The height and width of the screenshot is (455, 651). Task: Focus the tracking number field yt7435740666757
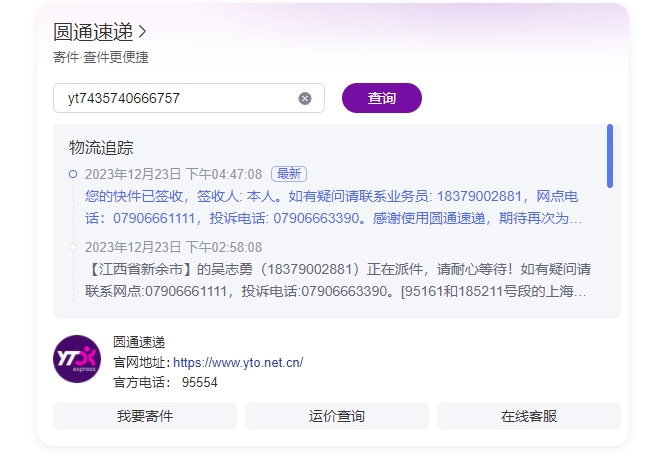[x=189, y=98]
